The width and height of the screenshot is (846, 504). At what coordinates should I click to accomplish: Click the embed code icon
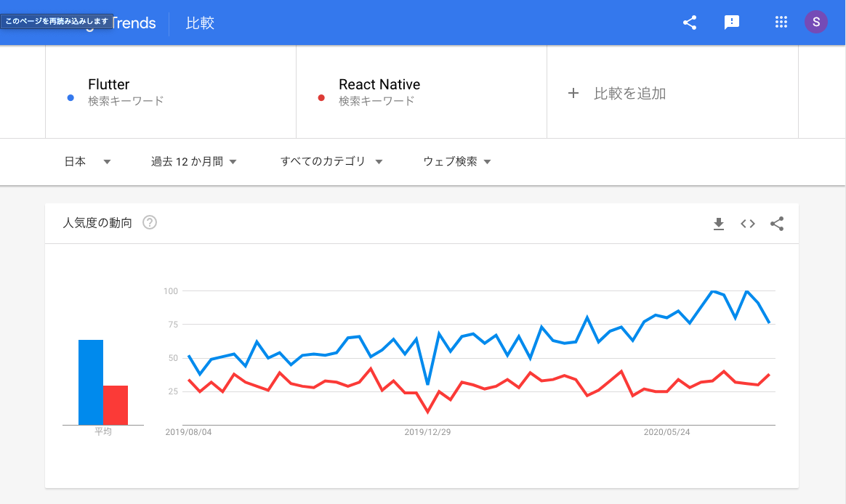(x=748, y=224)
